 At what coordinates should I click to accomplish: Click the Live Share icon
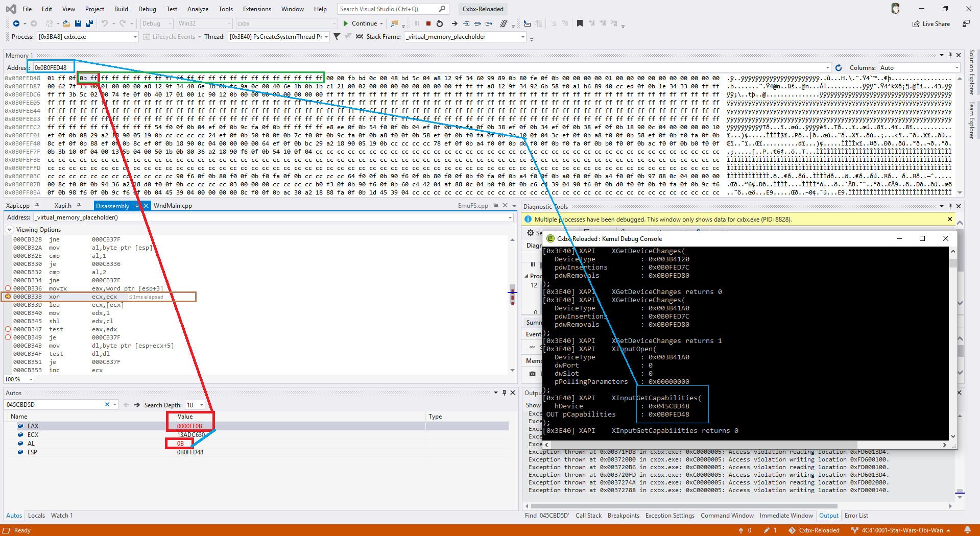click(916, 24)
